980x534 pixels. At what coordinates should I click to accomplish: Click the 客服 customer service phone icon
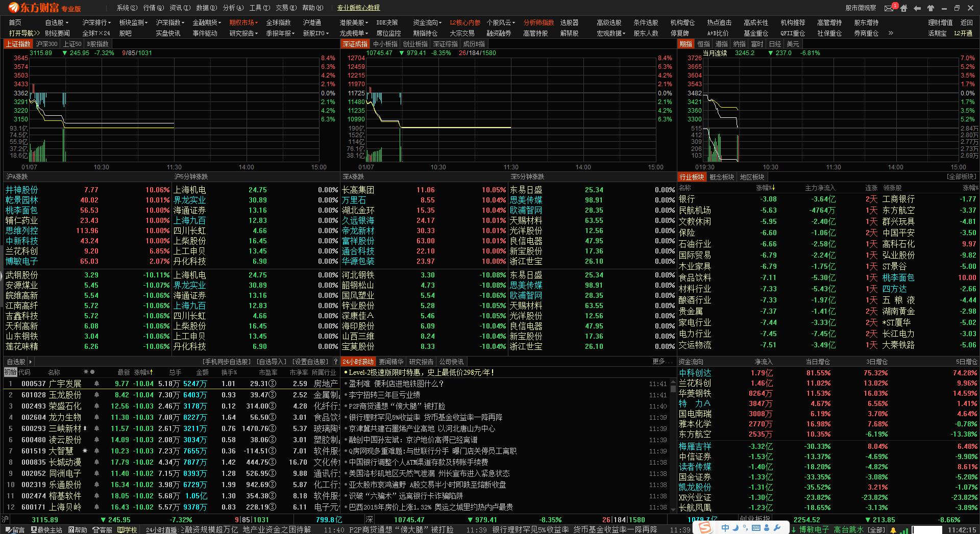pos(96,530)
